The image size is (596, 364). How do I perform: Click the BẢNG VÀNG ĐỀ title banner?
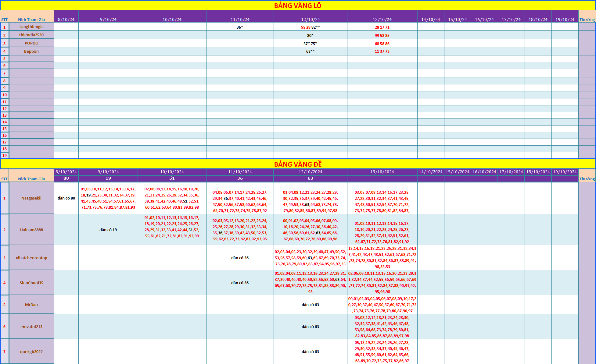click(298, 164)
